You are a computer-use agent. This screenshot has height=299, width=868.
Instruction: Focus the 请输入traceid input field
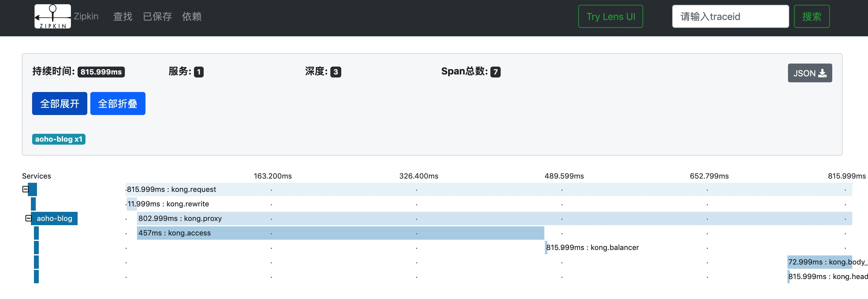[730, 16]
